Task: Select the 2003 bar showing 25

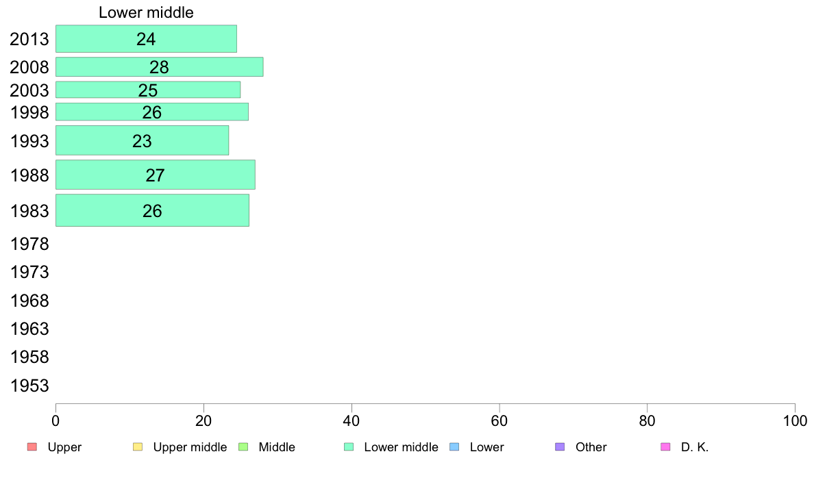Action: 148,90
